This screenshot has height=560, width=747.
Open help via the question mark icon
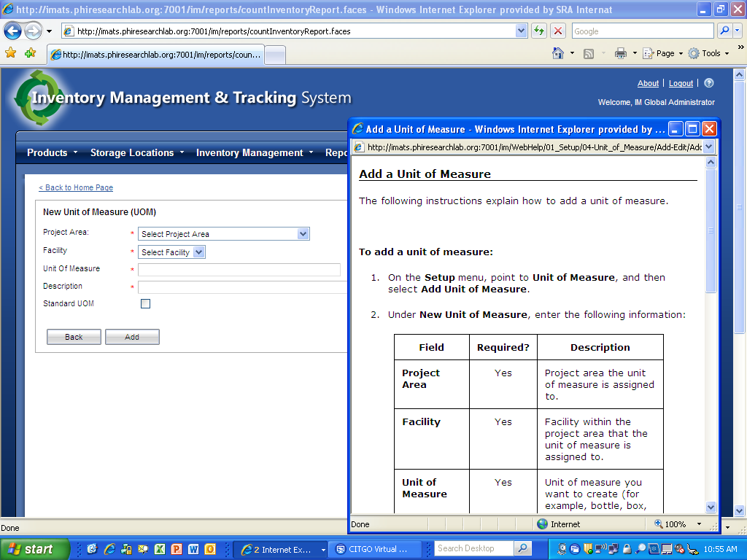point(709,83)
